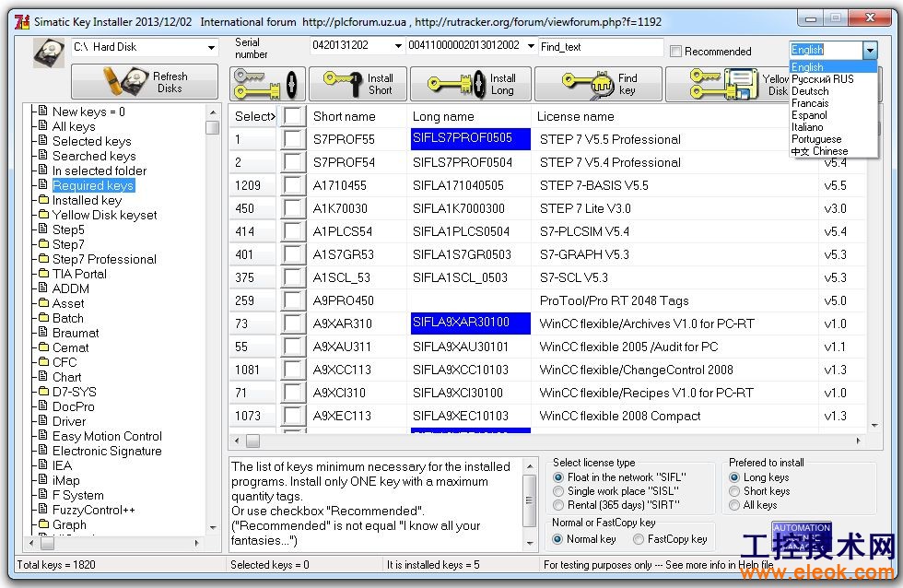Image resolution: width=903 pixels, height=588 pixels.
Task: Open the long serial number dropdown
Action: coord(531,45)
